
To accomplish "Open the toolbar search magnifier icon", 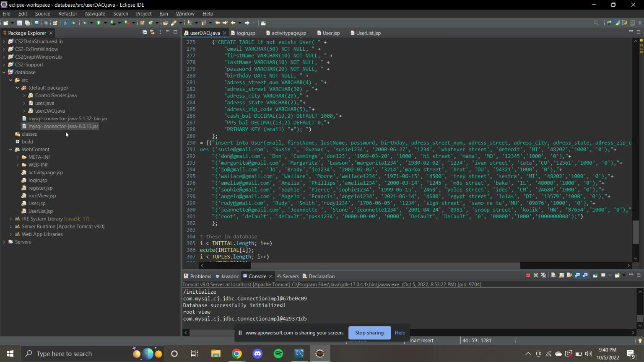I will tap(596, 23).
